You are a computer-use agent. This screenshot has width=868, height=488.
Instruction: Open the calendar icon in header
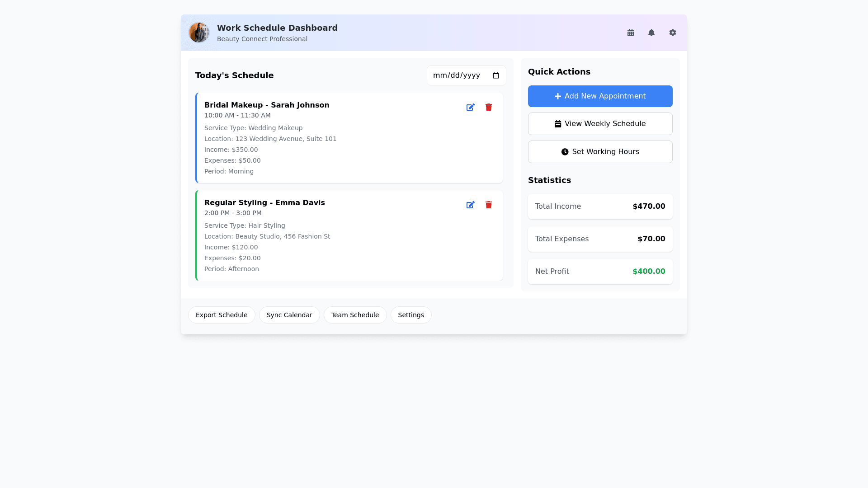(631, 33)
